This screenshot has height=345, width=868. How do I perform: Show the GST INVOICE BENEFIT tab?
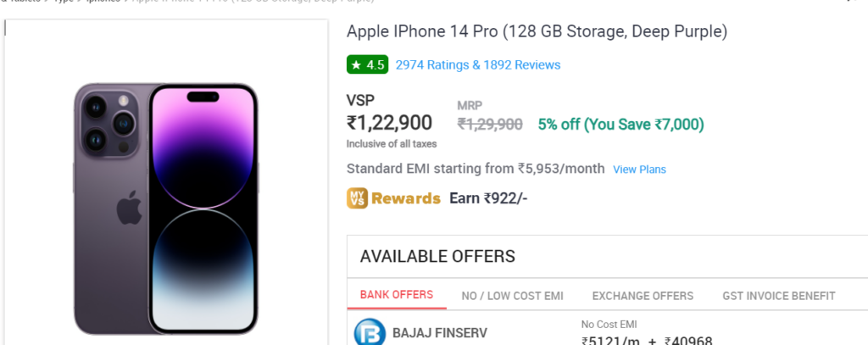[779, 297]
